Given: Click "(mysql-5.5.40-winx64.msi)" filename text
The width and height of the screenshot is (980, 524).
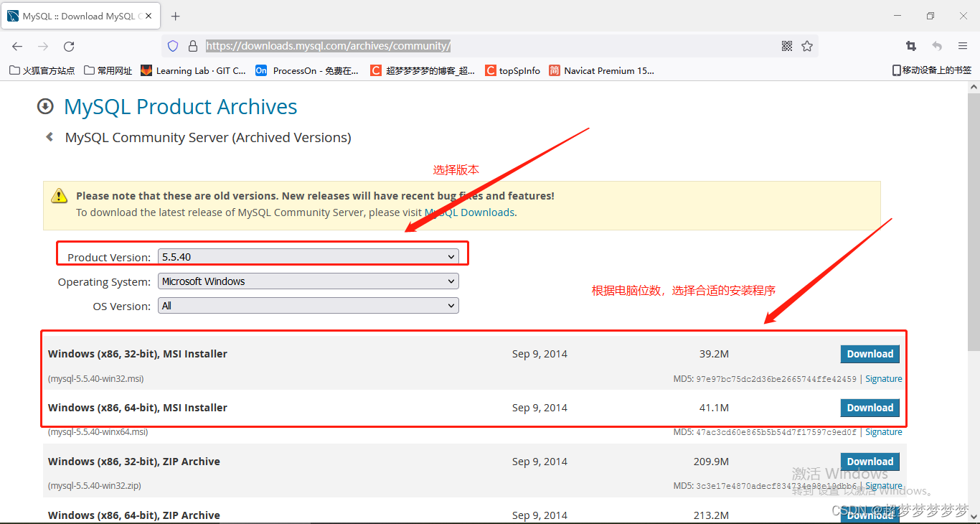Looking at the screenshot, I should pos(98,432).
